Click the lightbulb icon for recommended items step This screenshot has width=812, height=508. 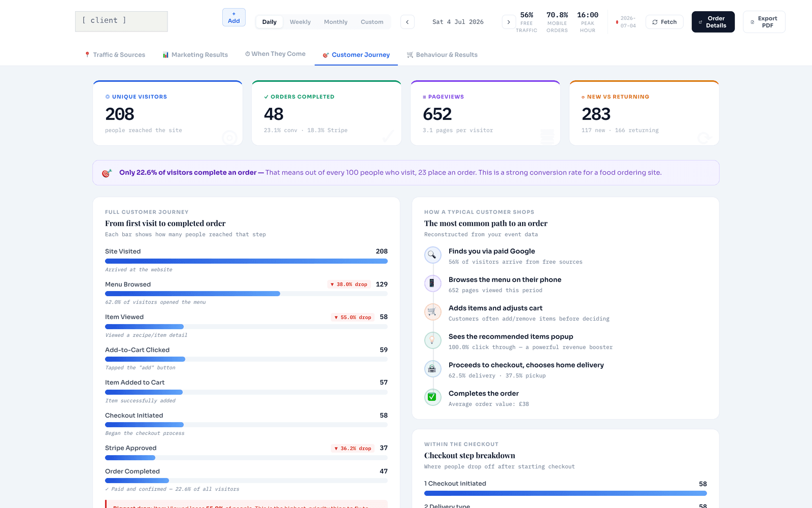point(432,340)
